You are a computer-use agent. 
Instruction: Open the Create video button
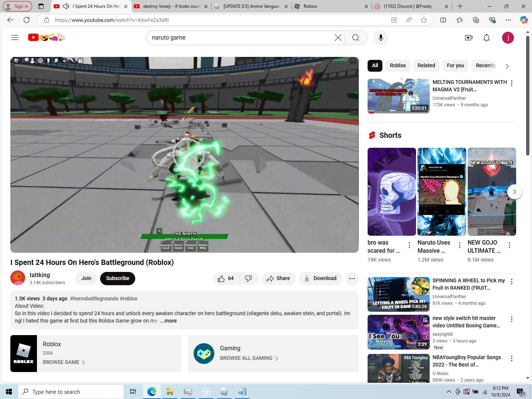[469, 38]
